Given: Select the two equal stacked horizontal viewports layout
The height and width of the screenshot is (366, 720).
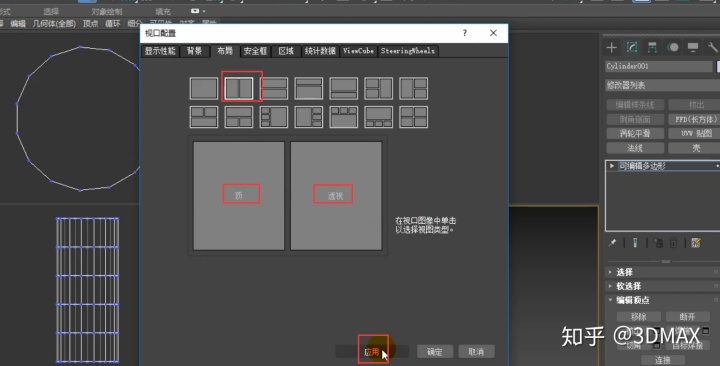Looking at the screenshot, I should point(274,89).
